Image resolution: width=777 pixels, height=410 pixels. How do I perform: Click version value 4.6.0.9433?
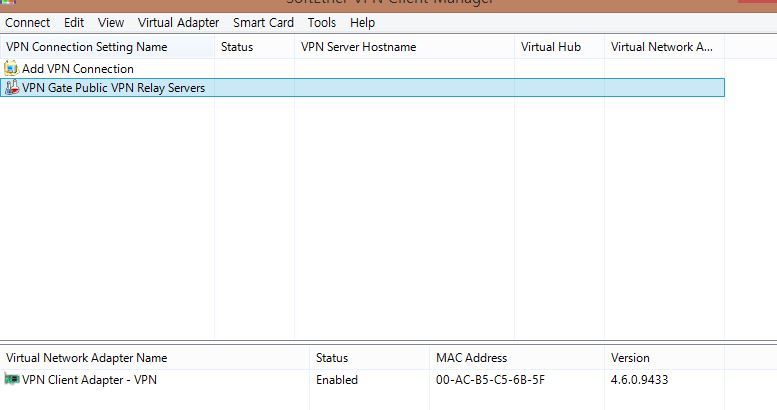point(640,380)
